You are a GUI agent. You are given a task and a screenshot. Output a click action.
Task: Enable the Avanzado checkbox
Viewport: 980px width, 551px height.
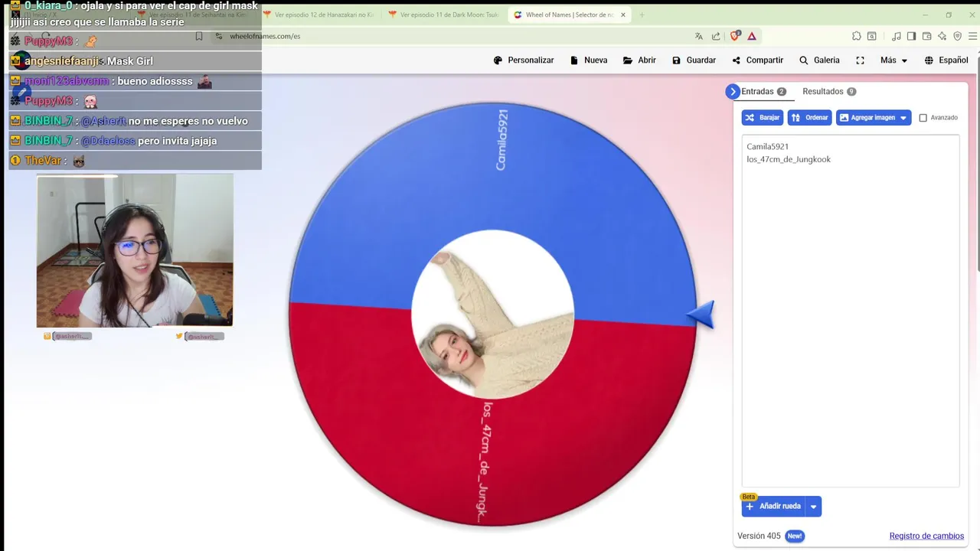pyautogui.click(x=923, y=118)
